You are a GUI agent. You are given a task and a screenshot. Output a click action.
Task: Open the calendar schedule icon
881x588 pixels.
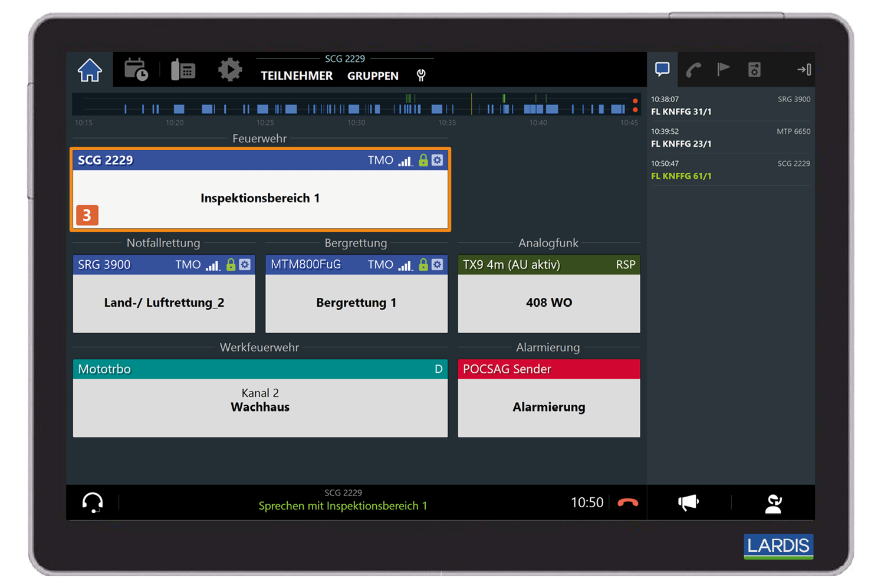pyautogui.click(x=136, y=70)
